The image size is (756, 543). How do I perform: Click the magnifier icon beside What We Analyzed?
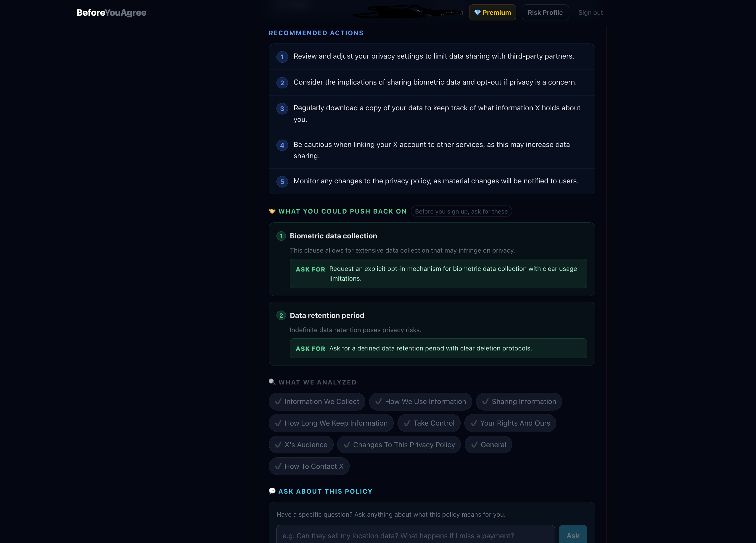coord(272,382)
